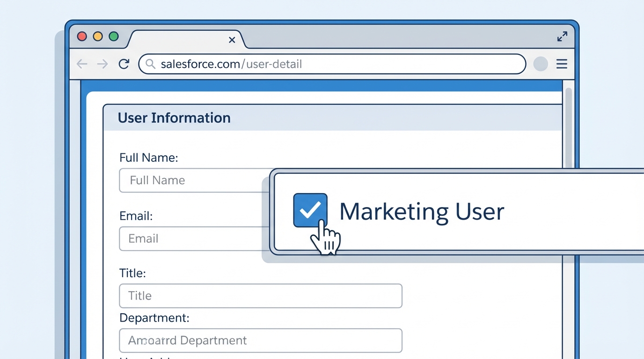Image resolution: width=644 pixels, height=359 pixels.
Task: Uncheck the Marketing User checkbox
Action: 310,210
